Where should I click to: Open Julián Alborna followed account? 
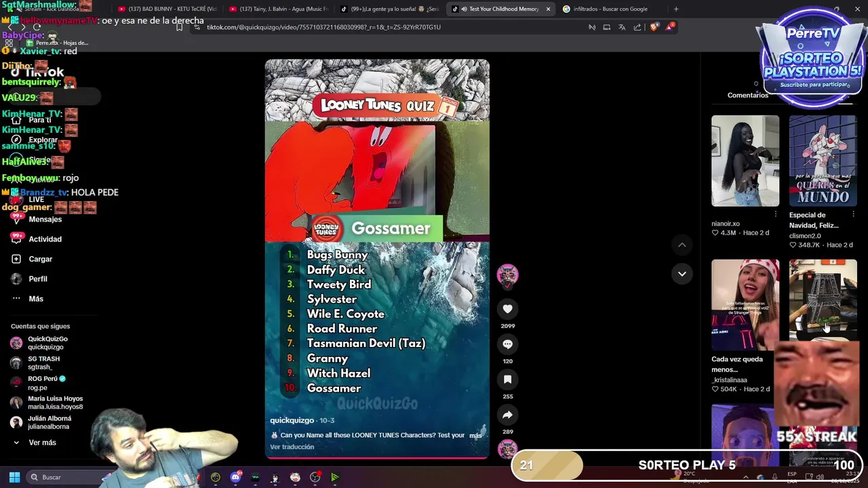pyautogui.click(x=49, y=422)
